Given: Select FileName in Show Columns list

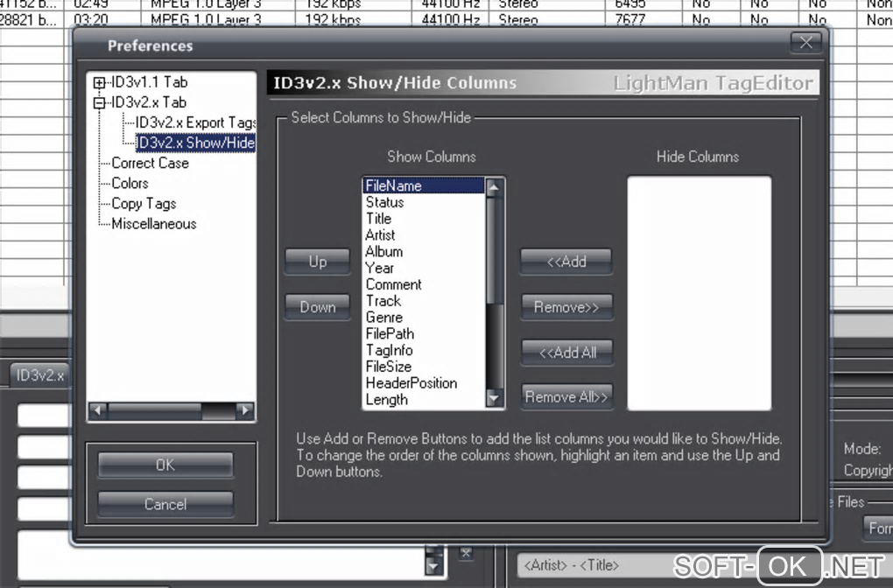Looking at the screenshot, I should point(423,185).
